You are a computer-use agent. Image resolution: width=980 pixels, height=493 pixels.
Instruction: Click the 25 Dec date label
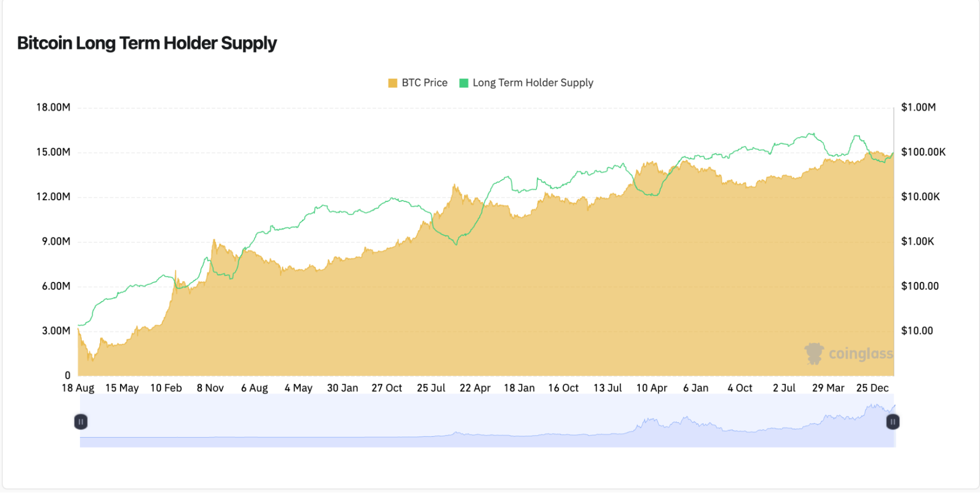pyautogui.click(x=872, y=388)
